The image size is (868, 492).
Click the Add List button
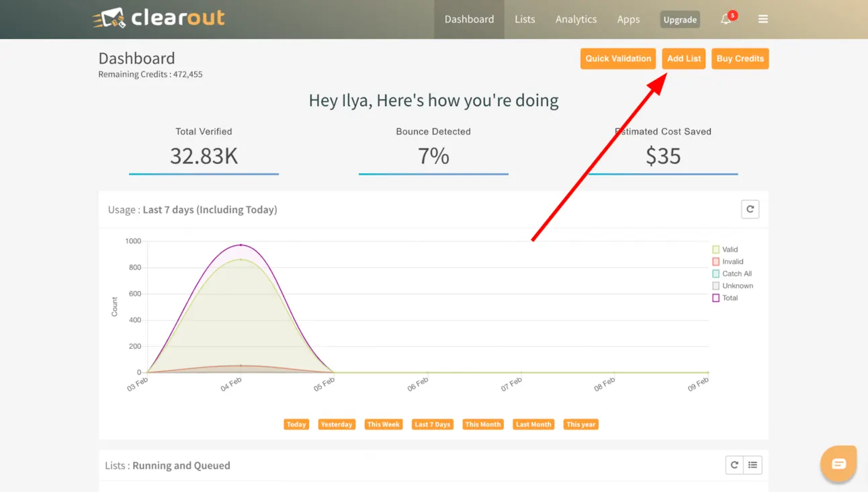coord(684,58)
